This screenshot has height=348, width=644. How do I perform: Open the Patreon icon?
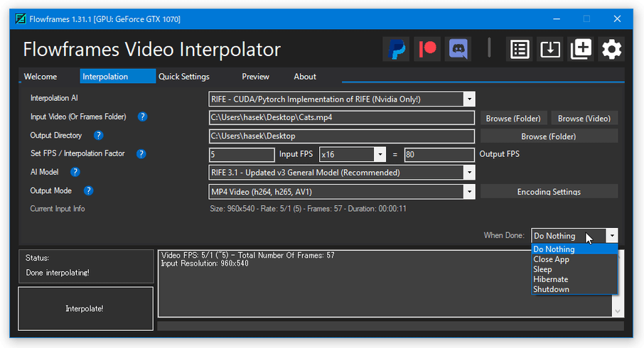click(427, 49)
